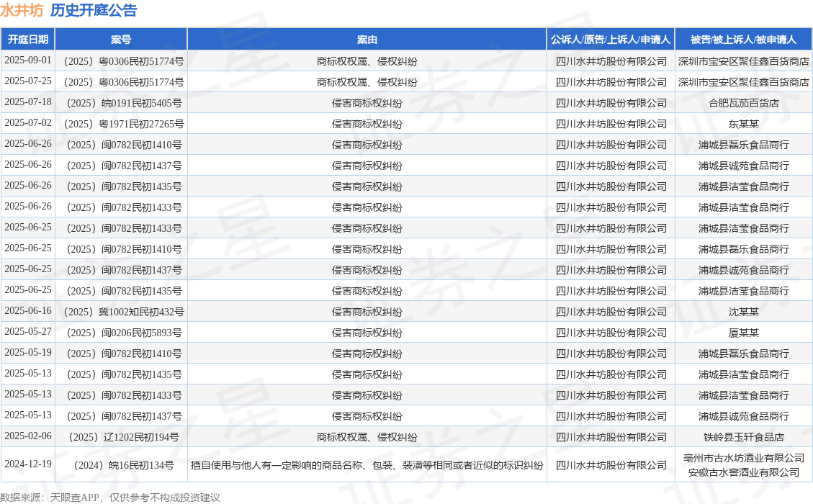
Task: Select case number (2024)皖16民初134号
Action: pos(124,465)
